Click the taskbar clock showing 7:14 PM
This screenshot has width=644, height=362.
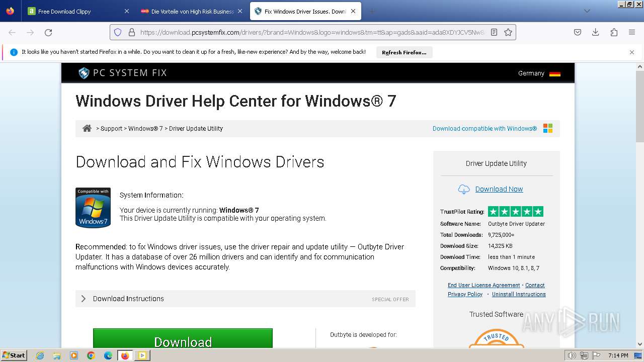click(x=618, y=355)
